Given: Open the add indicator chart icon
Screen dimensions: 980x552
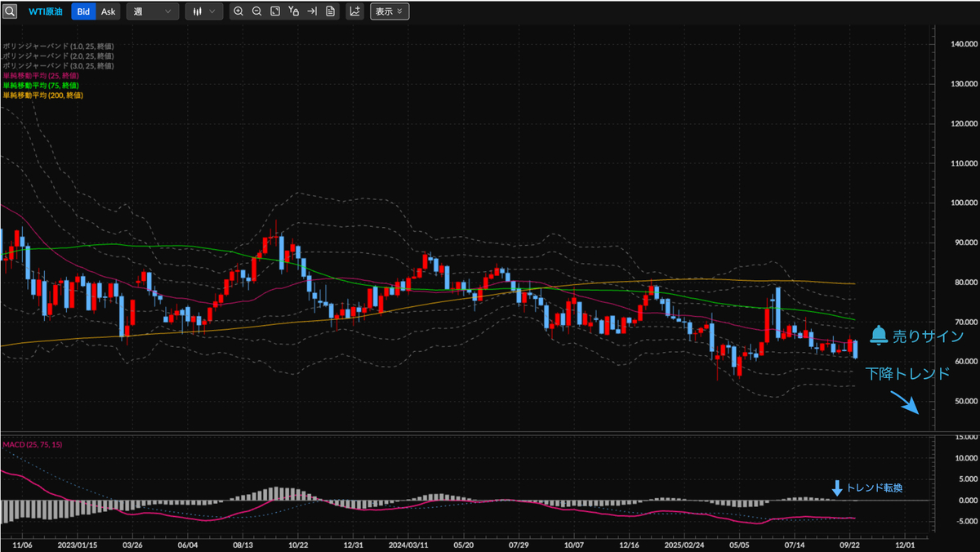Looking at the screenshot, I should pyautogui.click(x=354, y=11).
